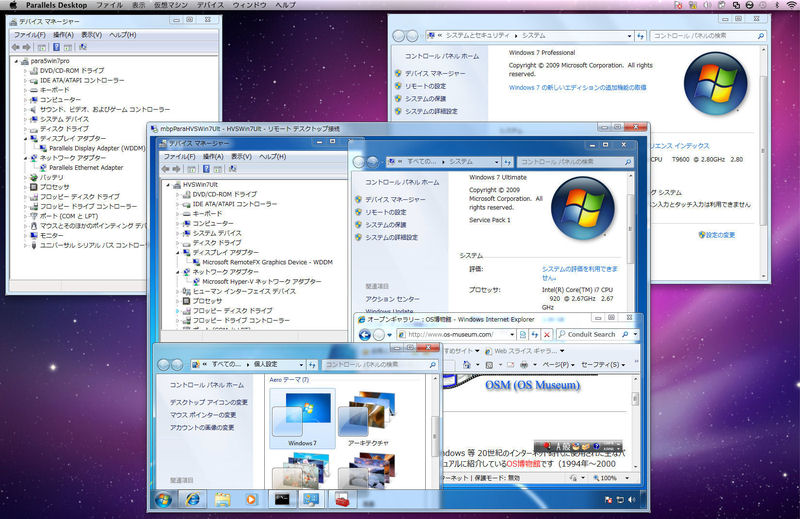Open the IE ページ(P) dropdown
The height and width of the screenshot is (519, 800).
click(558, 364)
